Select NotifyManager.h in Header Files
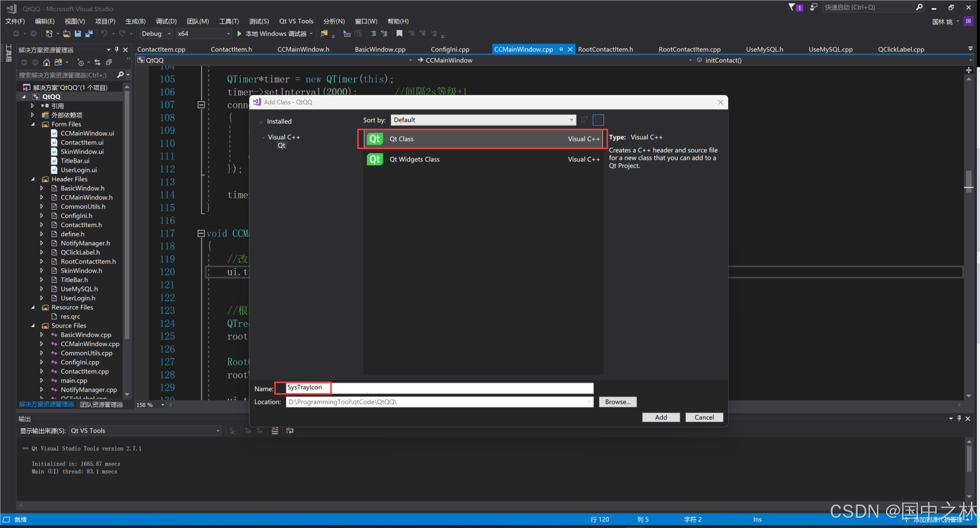This screenshot has width=980, height=528. tap(85, 243)
